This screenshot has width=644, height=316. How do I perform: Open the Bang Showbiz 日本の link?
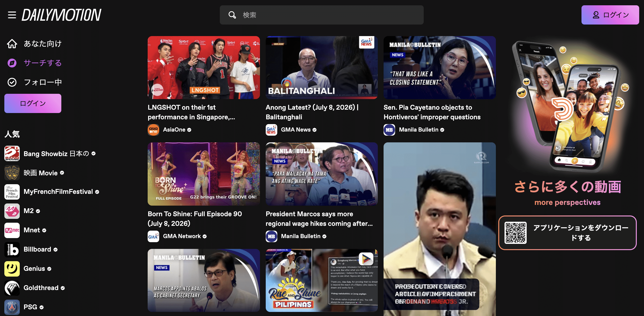point(56,153)
